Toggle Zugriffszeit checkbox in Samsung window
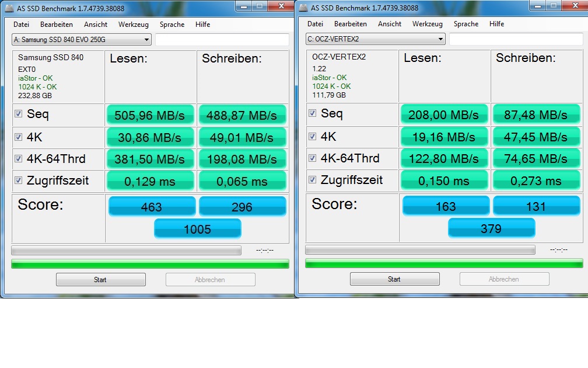 [x=18, y=180]
